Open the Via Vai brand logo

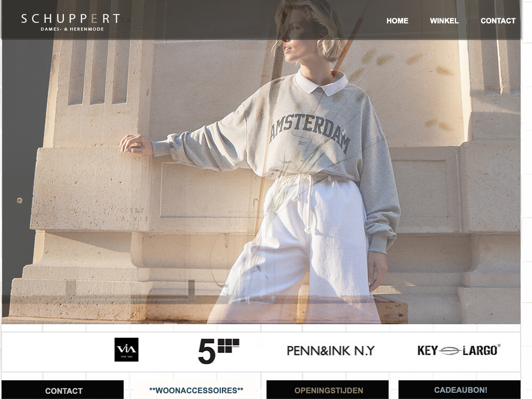pyautogui.click(x=126, y=350)
